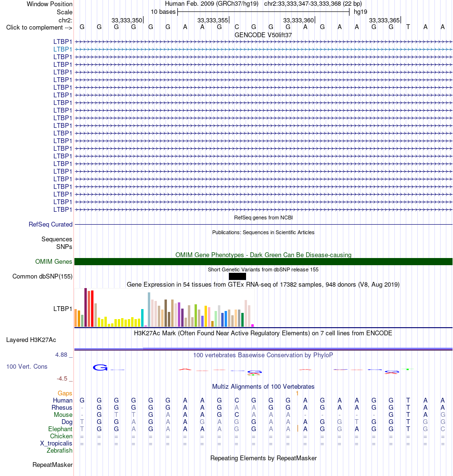
Task: Click the cyan GTEx expression bar
Action: click(142, 318)
